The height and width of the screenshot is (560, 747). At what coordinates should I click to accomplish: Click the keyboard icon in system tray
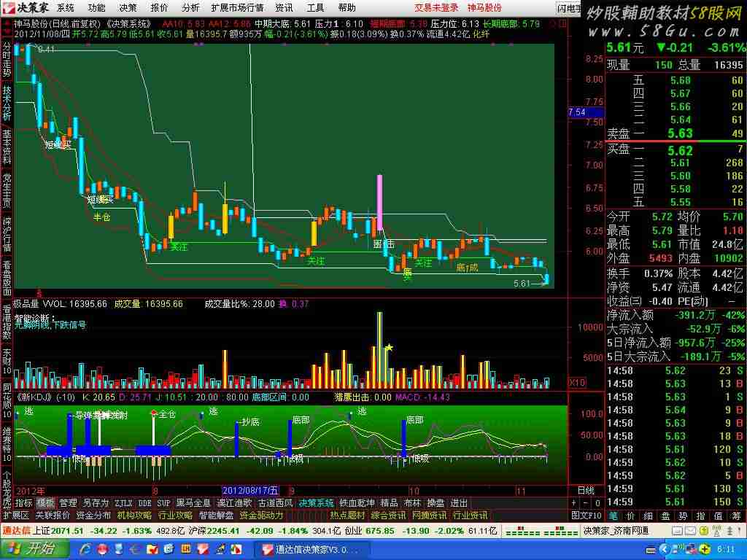(x=651, y=550)
